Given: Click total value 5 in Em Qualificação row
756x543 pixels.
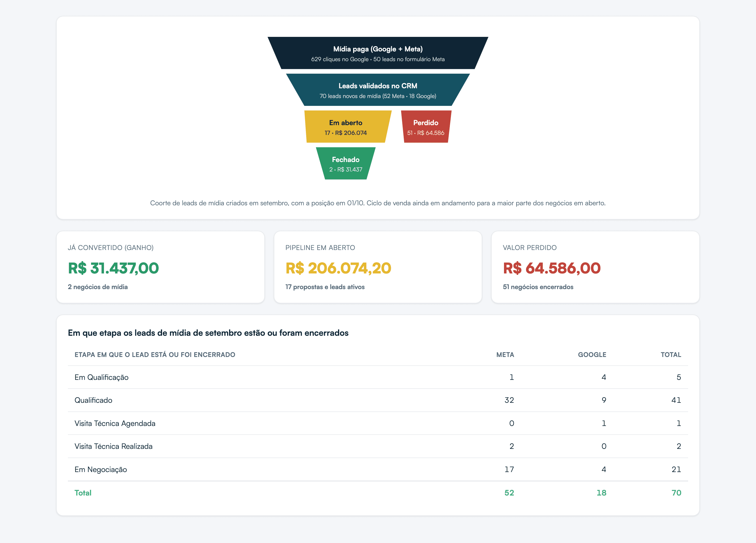Looking at the screenshot, I should point(679,377).
